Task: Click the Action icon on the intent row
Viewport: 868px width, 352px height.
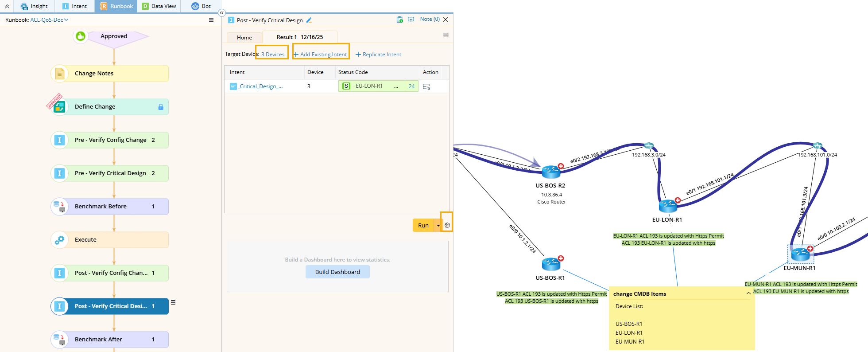Action: coord(426,87)
